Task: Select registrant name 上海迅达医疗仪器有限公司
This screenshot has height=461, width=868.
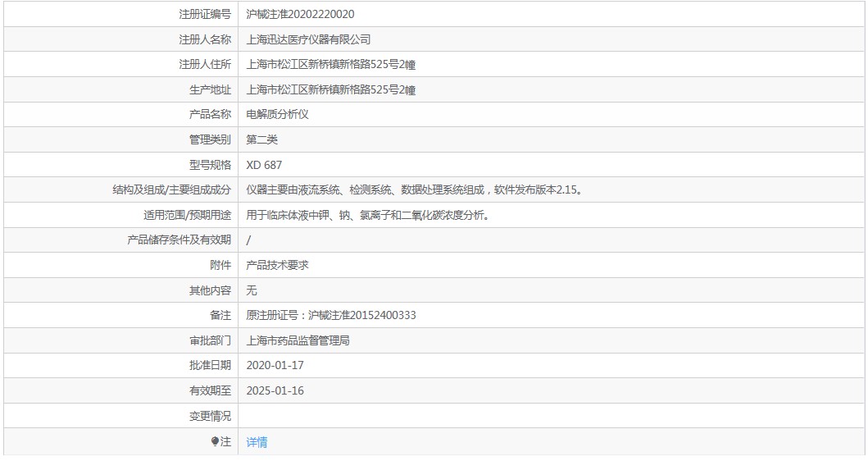Action: pyautogui.click(x=308, y=39)
